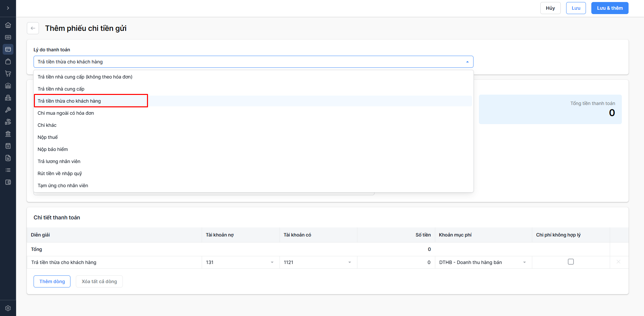
Task: Open the 'Tài khoản nợ' 131 dropdown
Action: click(240, 262)
